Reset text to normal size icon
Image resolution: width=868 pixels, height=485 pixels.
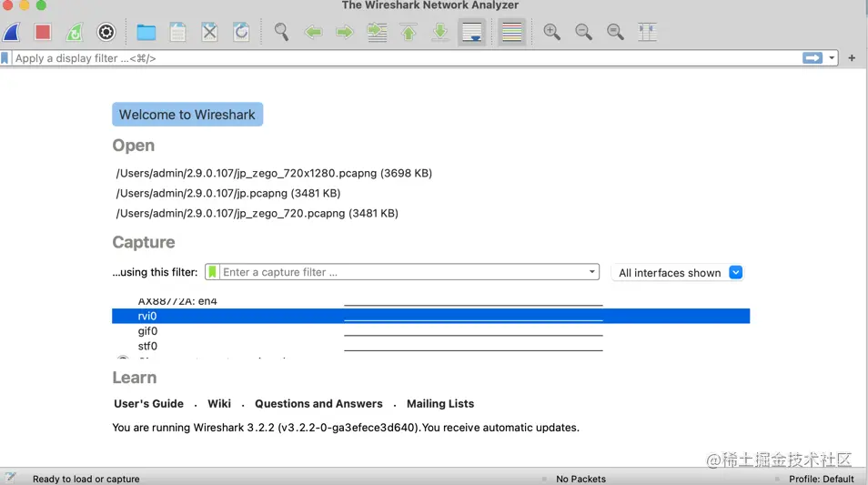click(x=615, y=32)
